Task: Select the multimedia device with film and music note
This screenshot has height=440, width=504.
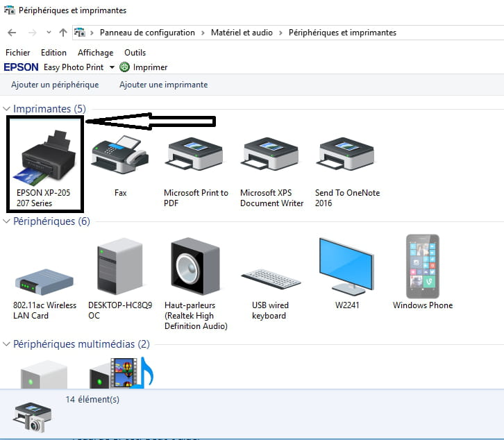Action: [121, 373]
